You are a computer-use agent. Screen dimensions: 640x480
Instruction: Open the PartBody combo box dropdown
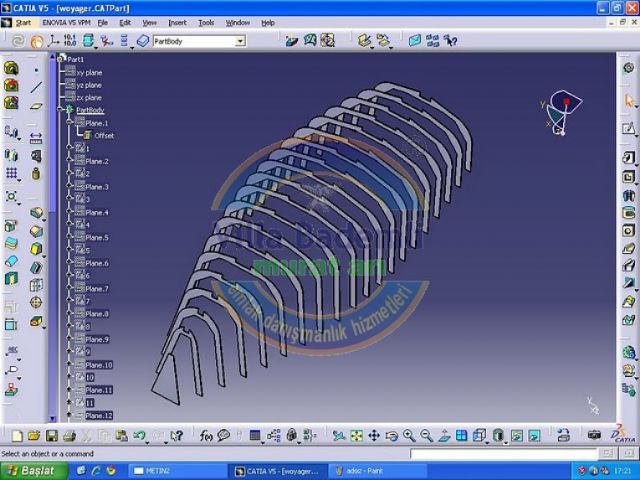pyautogui.click(x=240, y=41)
